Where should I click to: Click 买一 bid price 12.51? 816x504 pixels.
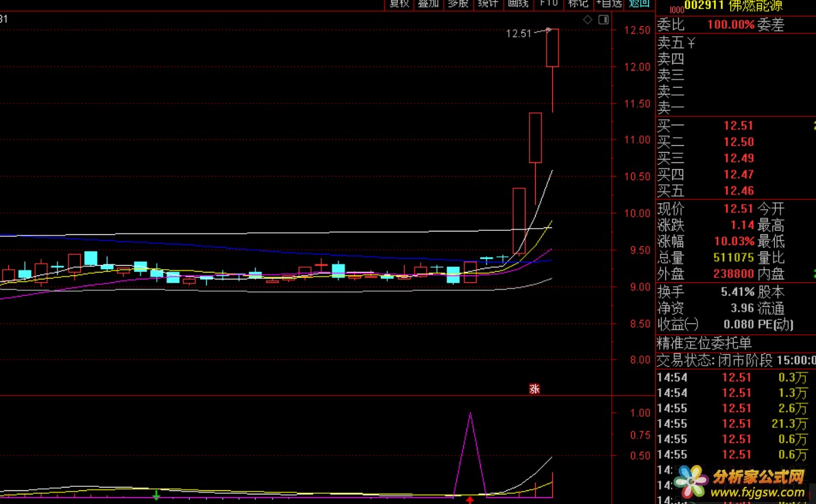(x=739, y=125)
